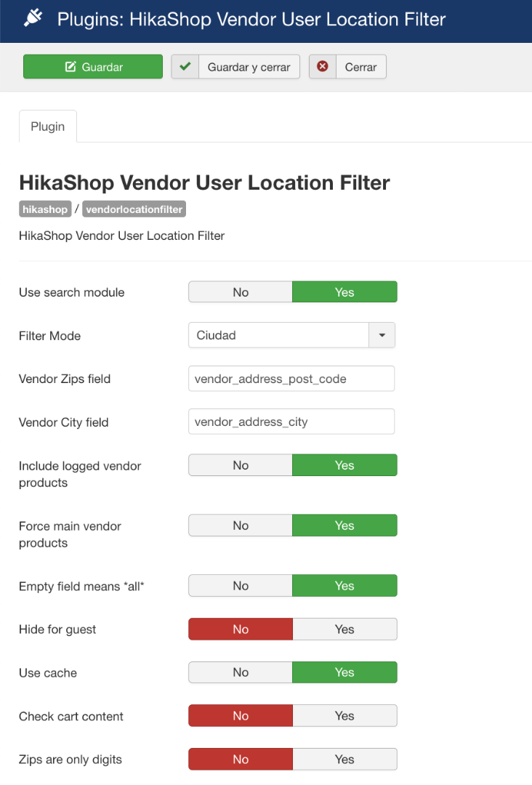Click the edit icon on the Guardar button
The image size is (532, 785).
pyautogui.click(x=70, y=67)
